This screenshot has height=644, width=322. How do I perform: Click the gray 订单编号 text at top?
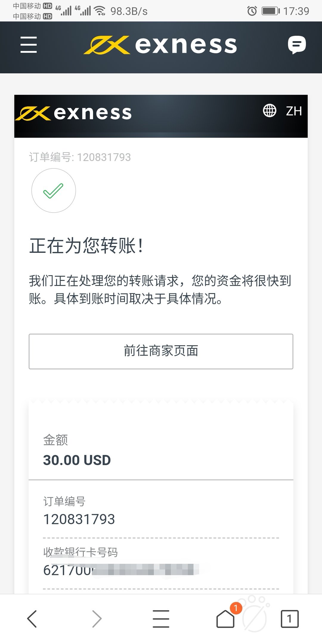pos(80,157)
